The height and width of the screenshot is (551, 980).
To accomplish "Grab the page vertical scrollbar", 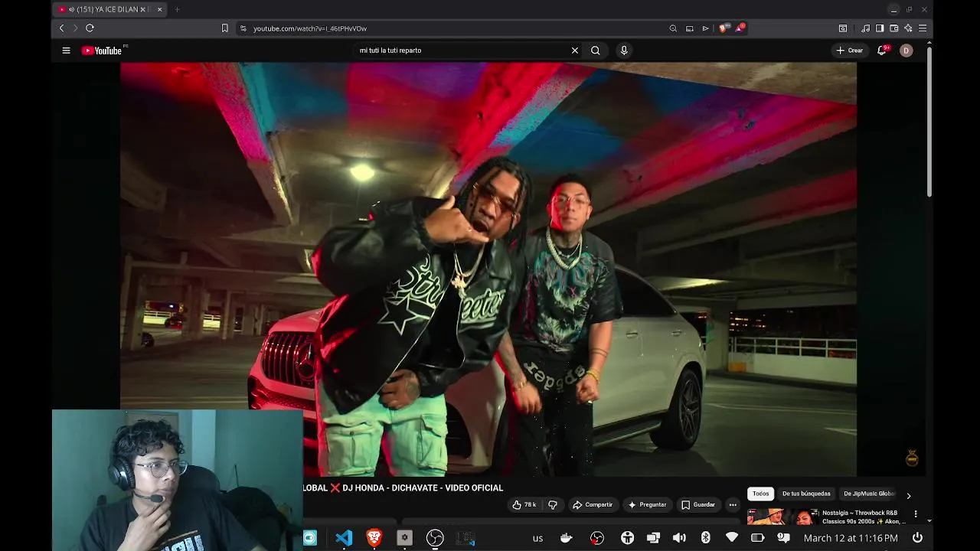I will tap(929, 122).
